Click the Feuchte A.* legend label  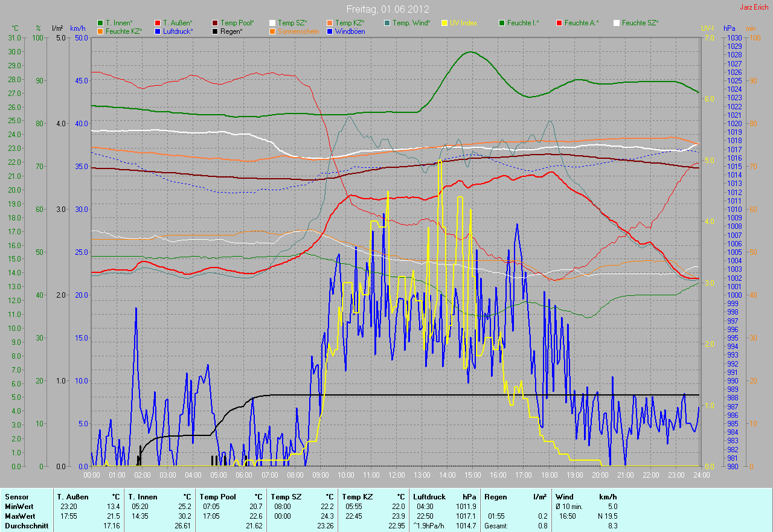582,23
